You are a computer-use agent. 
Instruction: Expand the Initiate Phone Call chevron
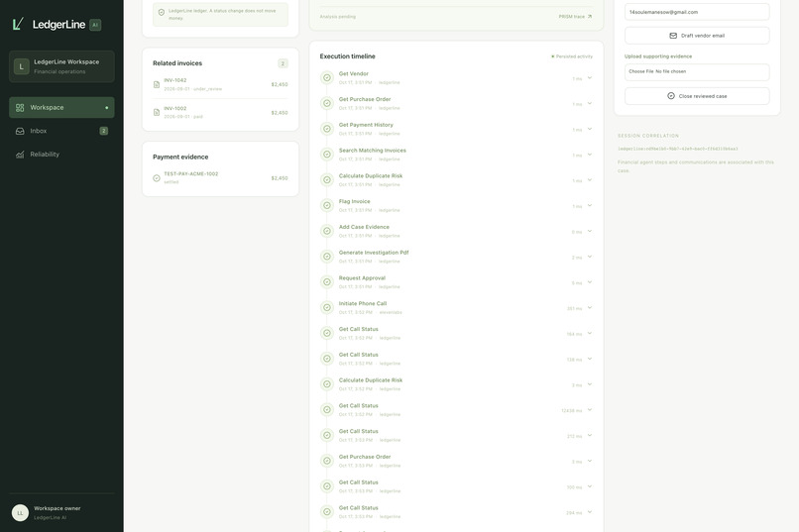[x=590, y=307]
